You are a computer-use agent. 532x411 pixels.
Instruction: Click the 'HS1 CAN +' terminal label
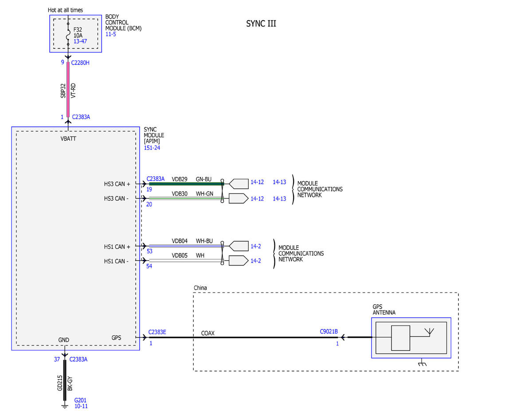pos(117,246)
